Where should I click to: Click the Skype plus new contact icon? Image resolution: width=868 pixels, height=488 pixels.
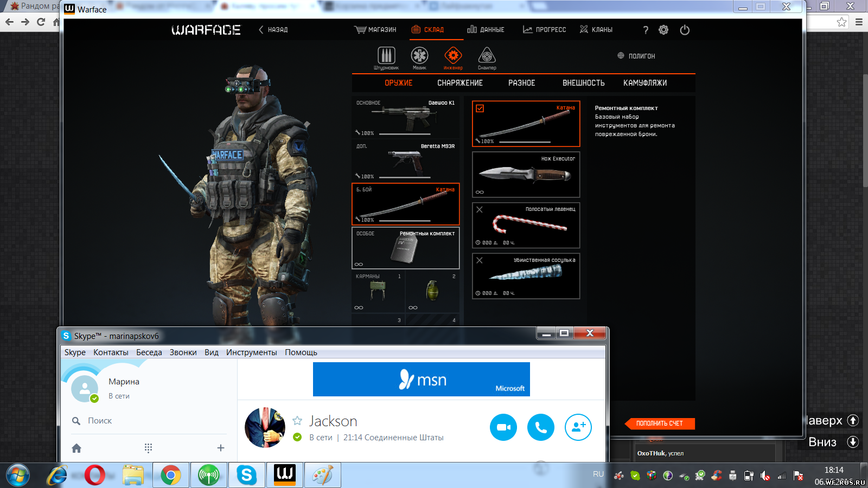[221, 448]
